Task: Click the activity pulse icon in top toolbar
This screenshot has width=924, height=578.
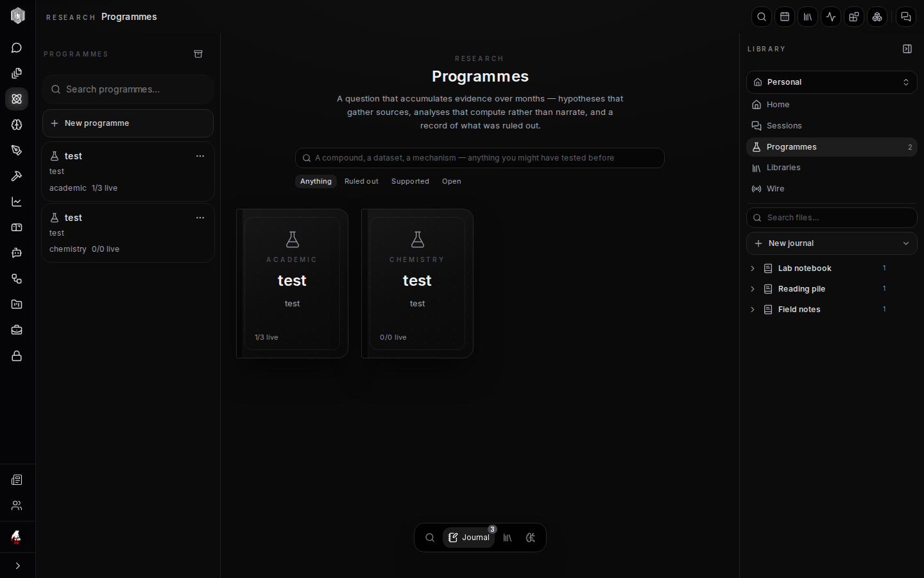Action: pos(831,17)
